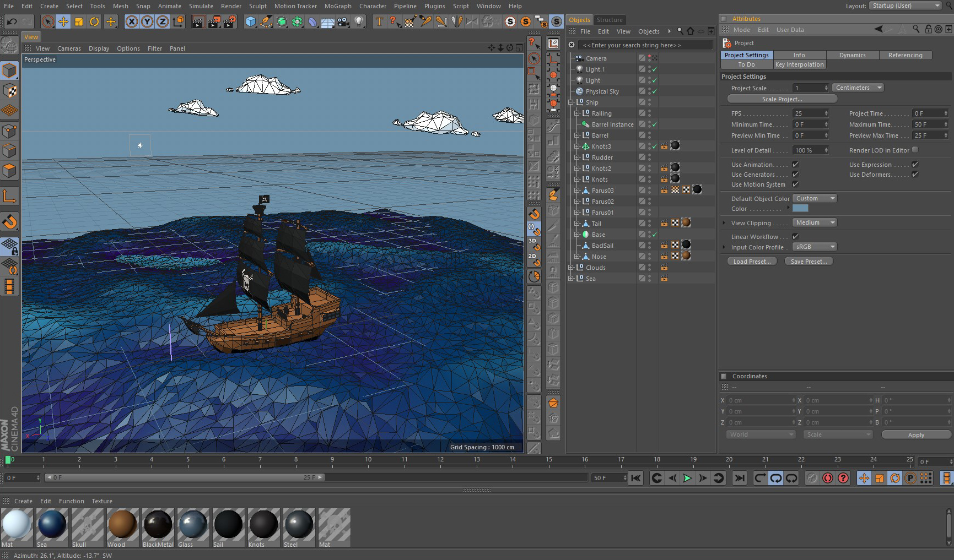Add a Cube primitive object

pyautogui.click(x=251, y=21)
